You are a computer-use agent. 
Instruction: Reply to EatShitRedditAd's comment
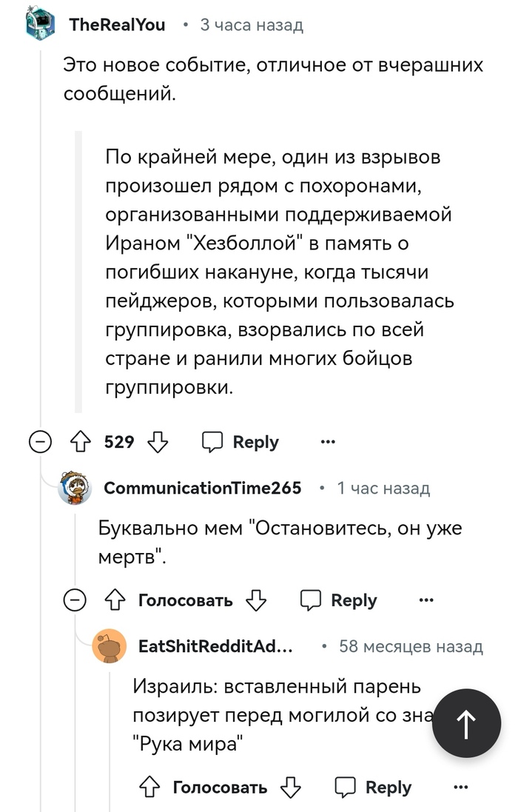tap(374, 788)
